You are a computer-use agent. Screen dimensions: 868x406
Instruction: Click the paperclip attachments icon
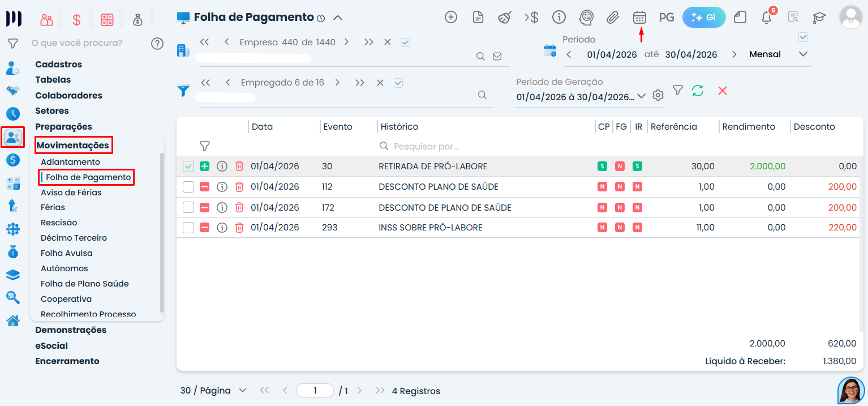pos(613,17)
